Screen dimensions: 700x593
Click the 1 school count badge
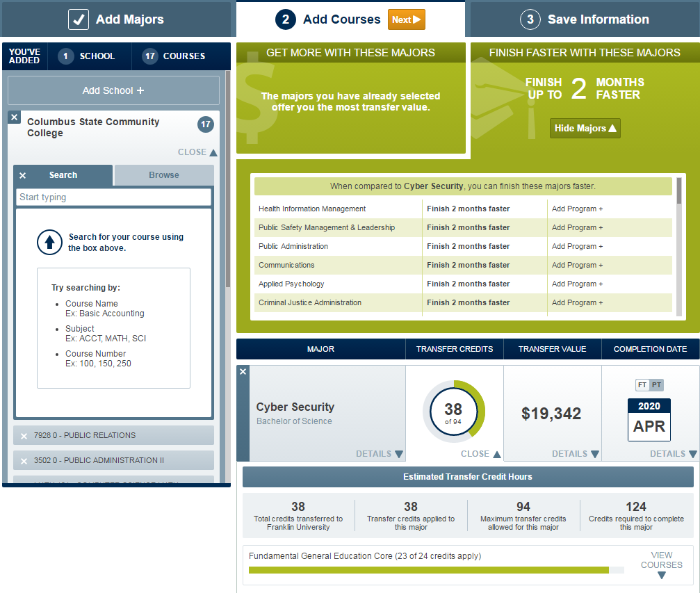click(65, 56)
